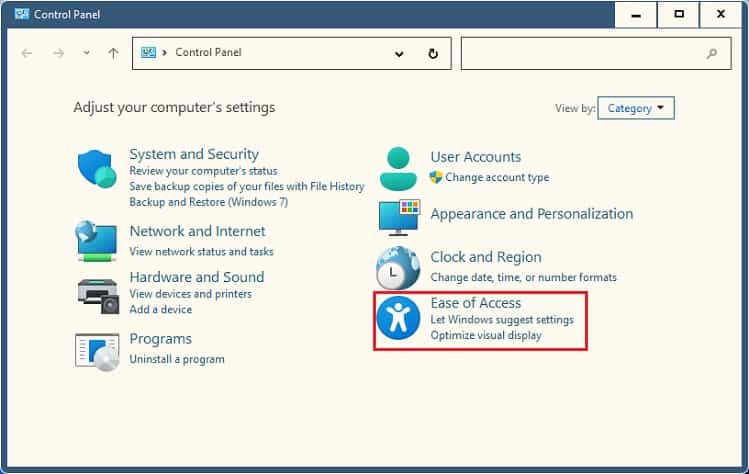Maximize the Control Panel window
This screenshot has width=749, height=474.
tap(678, 15)
